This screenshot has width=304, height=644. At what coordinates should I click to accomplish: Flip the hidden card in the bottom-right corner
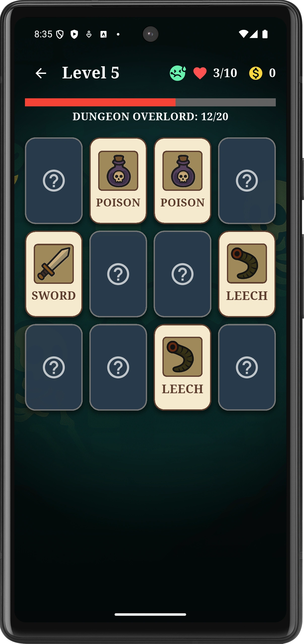pyautogui.click(x=247, y=367)
